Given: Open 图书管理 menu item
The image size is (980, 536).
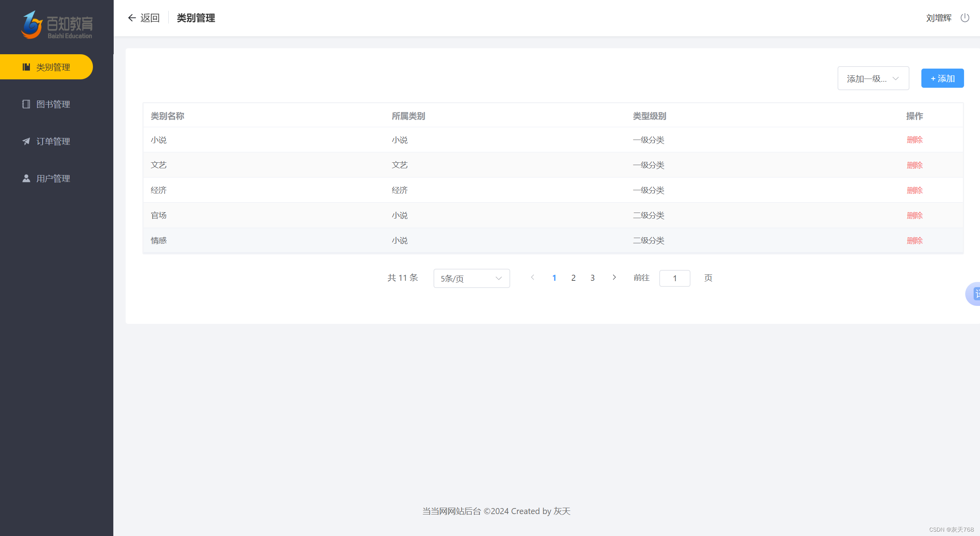Looking at the screenshot, I should [53, 104].
